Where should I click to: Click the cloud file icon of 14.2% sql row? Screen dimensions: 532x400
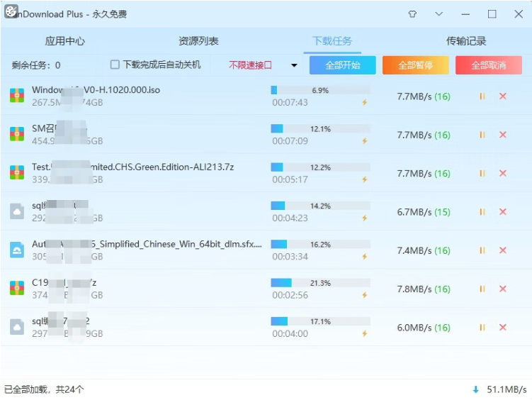(17, 211)
